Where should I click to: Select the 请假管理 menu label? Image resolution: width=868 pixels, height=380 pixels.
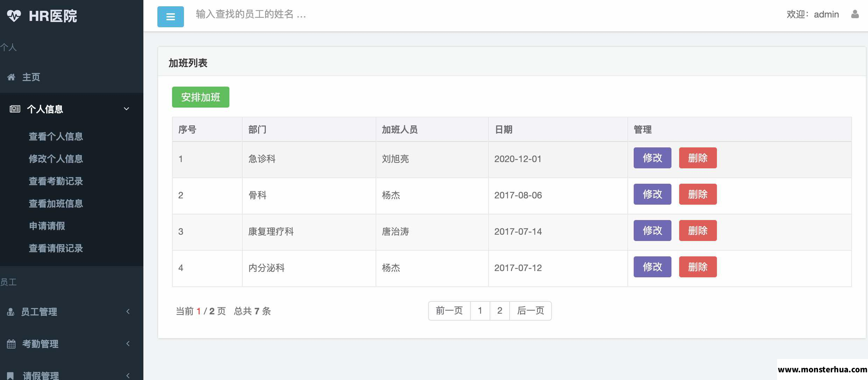[x=41, y=376]
